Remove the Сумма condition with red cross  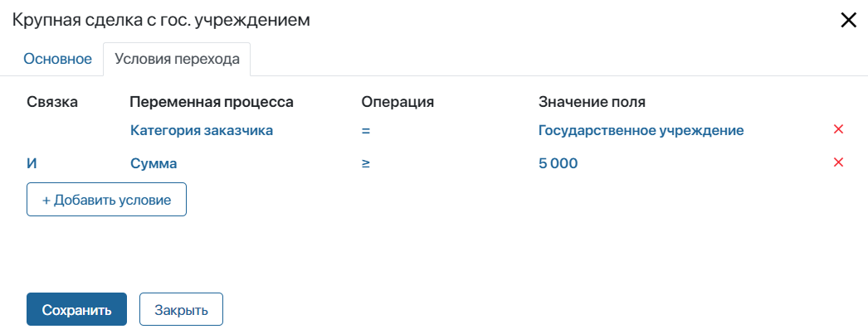[x=838, y=162]
